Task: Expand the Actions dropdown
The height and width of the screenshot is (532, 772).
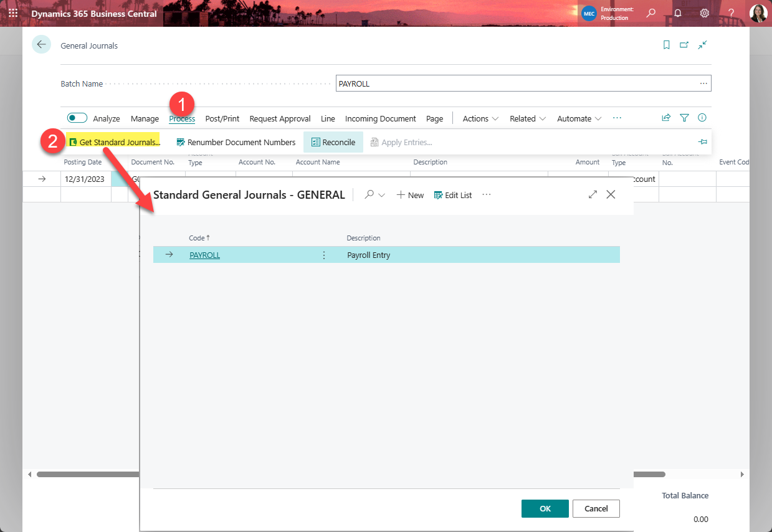Action: 480,118
